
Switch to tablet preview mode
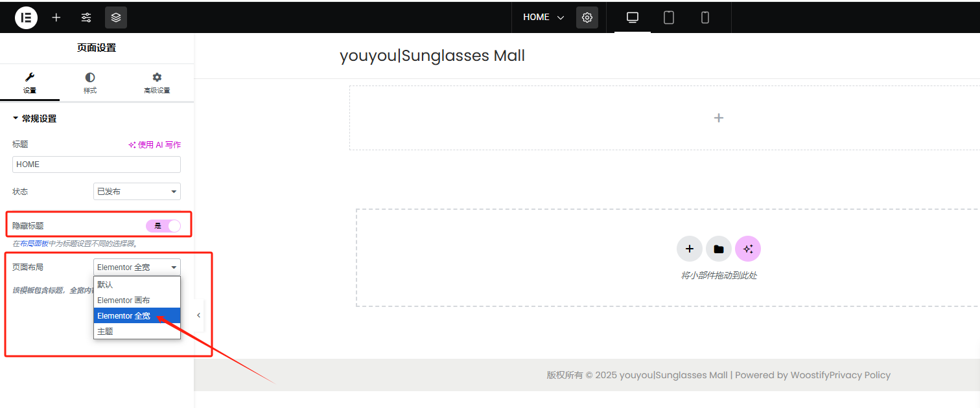669,17
